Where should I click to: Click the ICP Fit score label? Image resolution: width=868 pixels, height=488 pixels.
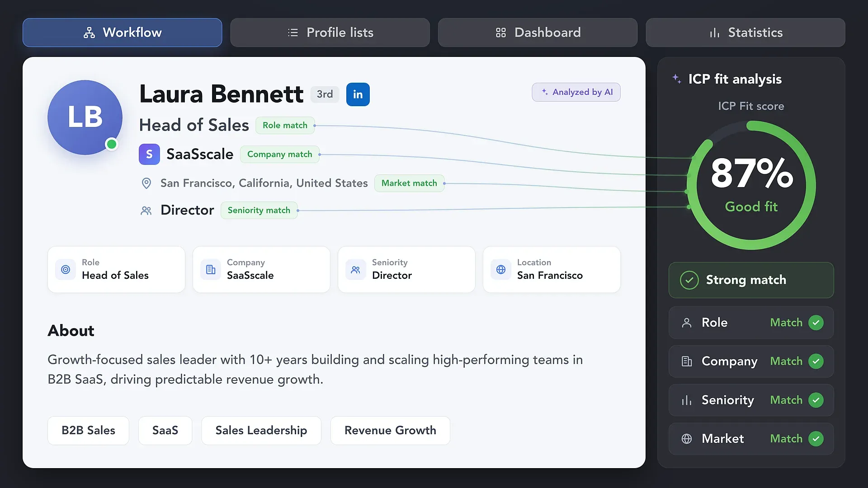(751, 106)
